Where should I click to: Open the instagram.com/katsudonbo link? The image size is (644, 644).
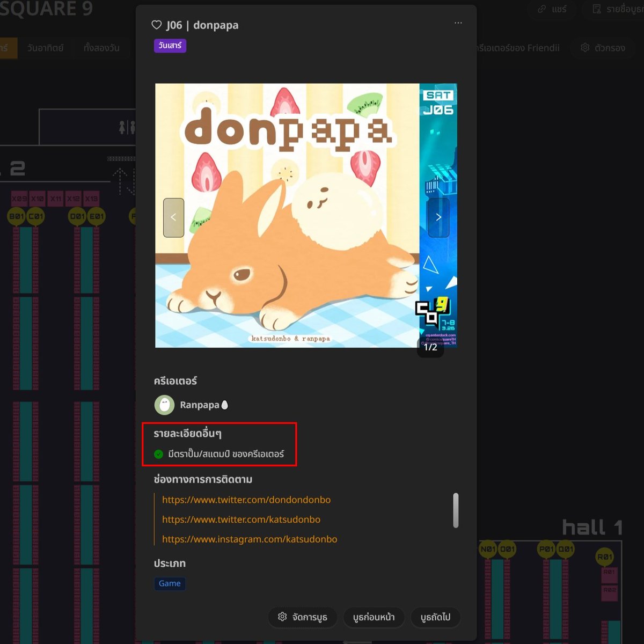[250, 539]
